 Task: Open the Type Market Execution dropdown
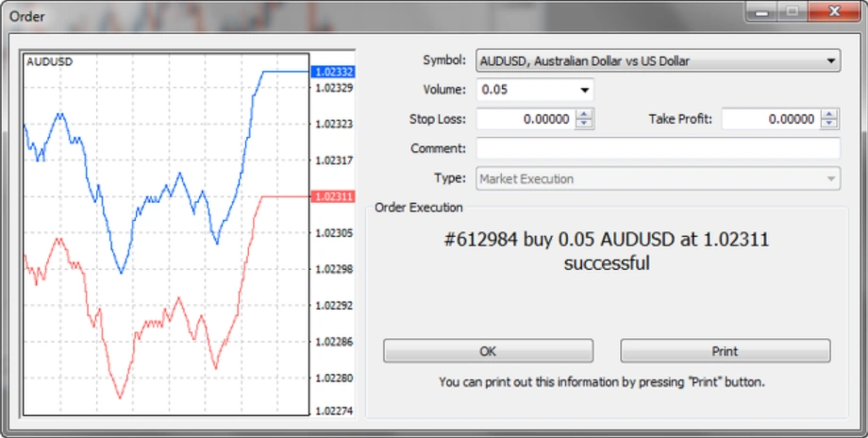tap(831, 178)
